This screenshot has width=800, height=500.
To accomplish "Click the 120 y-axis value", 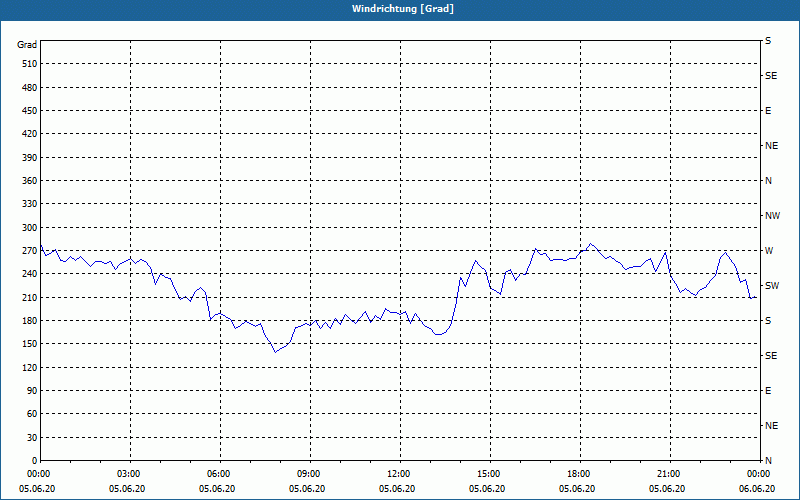I will click(x=29, y=367).
